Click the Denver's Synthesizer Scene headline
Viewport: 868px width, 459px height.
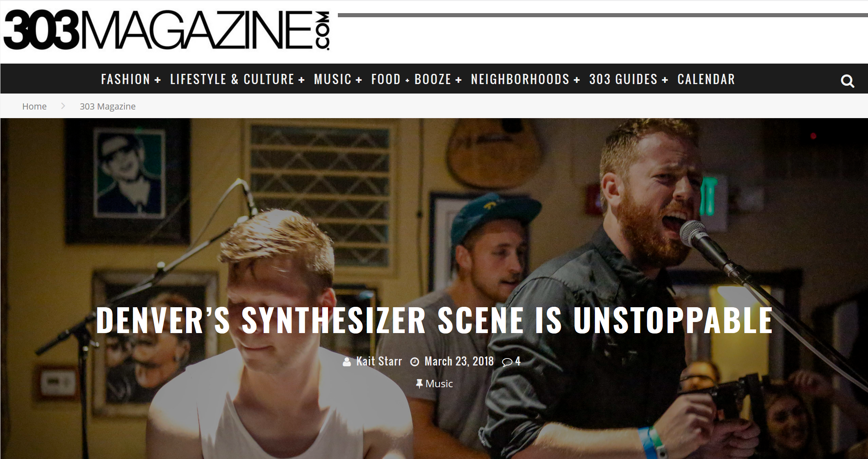(x=434, y=320)
